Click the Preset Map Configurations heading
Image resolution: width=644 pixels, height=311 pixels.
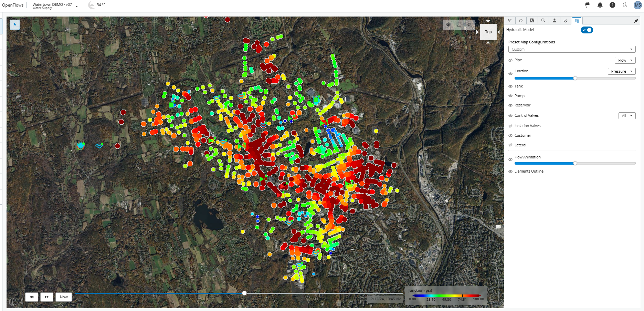(x=531, y=42)
